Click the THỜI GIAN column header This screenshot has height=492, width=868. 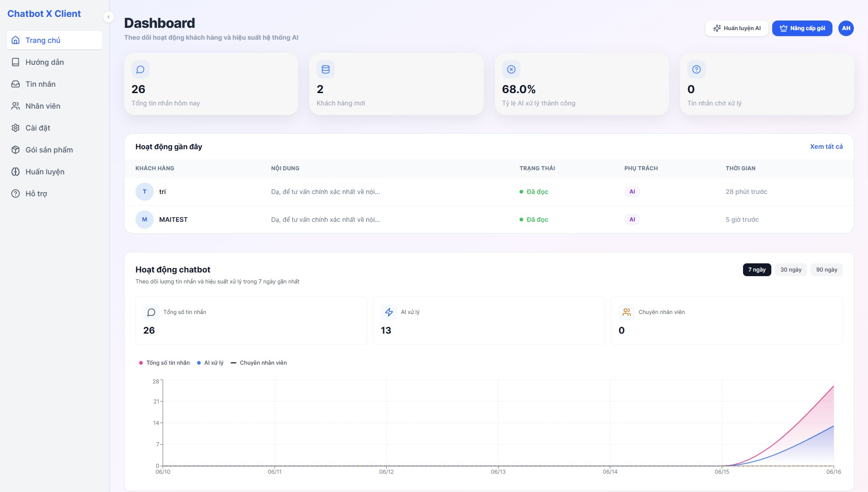[x=741, y=168]
